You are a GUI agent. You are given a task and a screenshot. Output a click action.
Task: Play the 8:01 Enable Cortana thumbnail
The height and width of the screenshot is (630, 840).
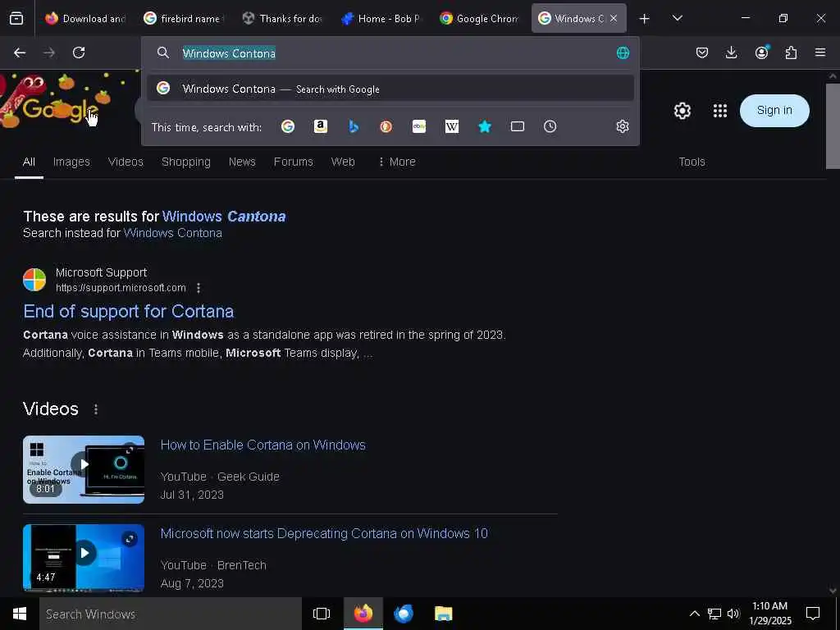(x=84, y=469)
